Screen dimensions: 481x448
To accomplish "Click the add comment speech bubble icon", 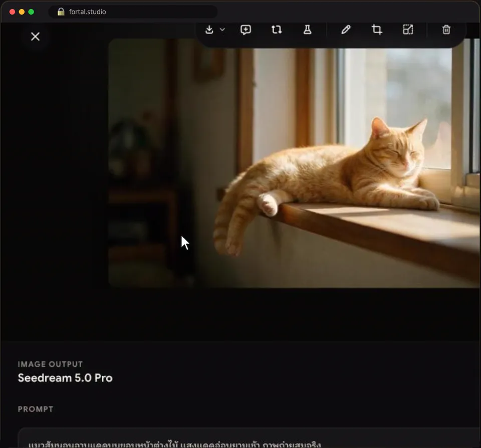I will point(246,30).
